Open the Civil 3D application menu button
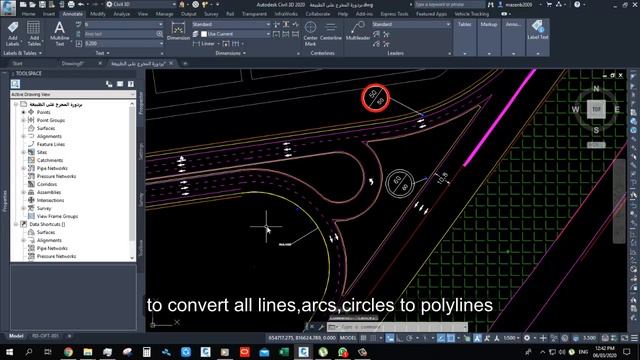Screen dimensions: 640x360 pyautogui.click(x=8, y=7)
